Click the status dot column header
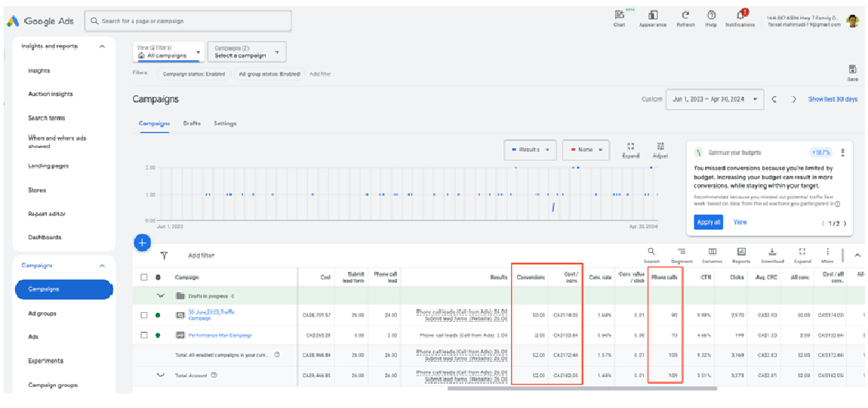This screenshot has width=868, height=408. [159, 277]
